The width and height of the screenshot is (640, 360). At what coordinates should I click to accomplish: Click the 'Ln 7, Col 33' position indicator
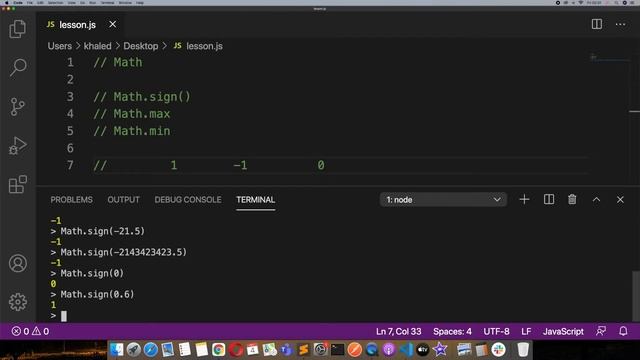pos(398,331)
